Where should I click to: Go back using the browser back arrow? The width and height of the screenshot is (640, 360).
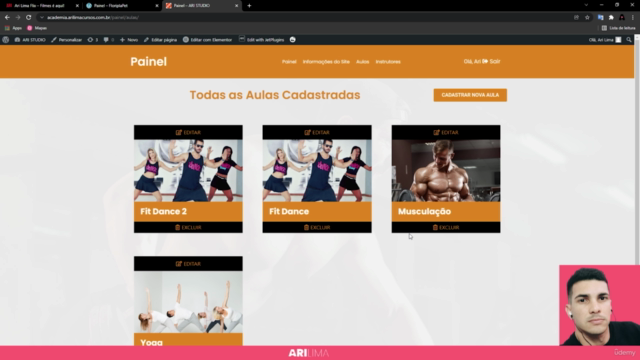tap(7, 18)
